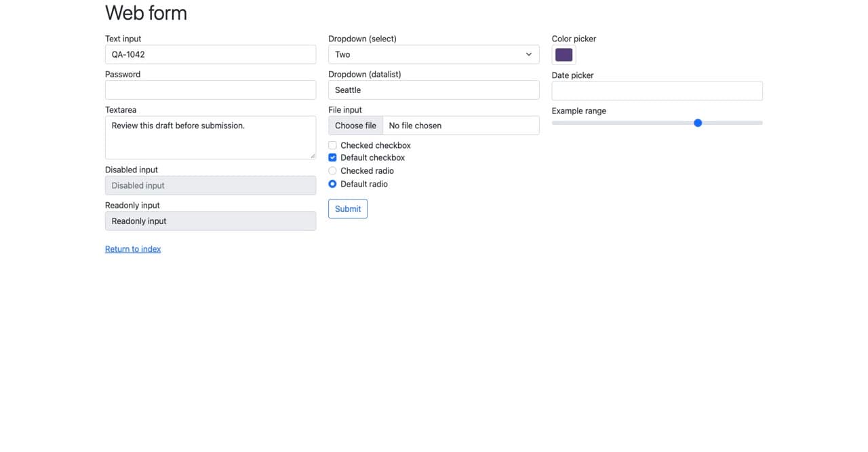Click the Textarea resize grip corner
The image size is (868, 452).
pos(312,155)
